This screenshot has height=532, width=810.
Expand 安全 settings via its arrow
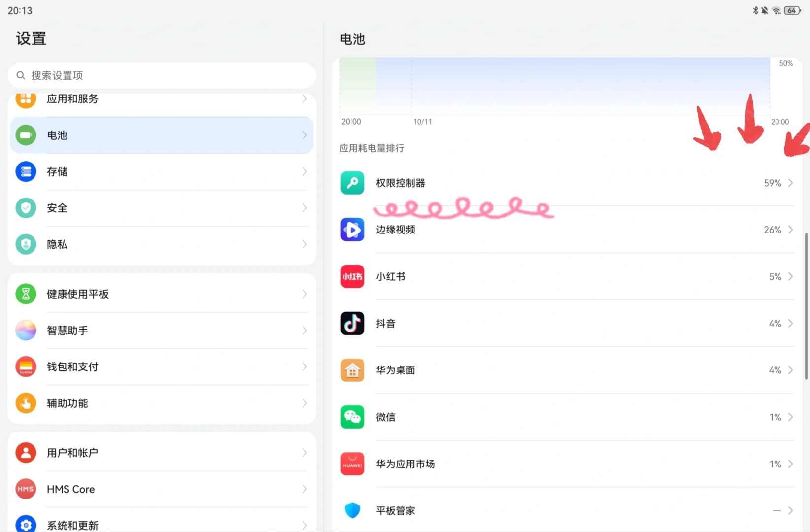click(x=304, y=208)
